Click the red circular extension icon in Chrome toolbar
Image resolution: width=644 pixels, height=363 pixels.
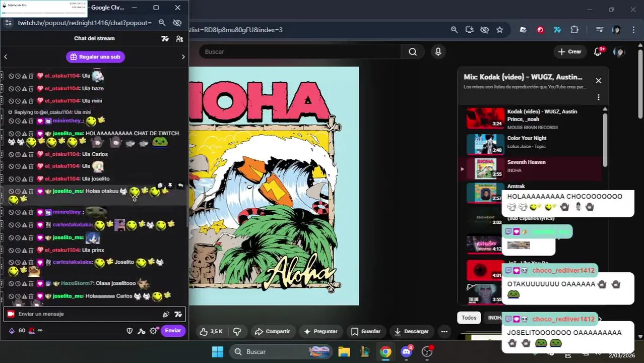point(540,30)
